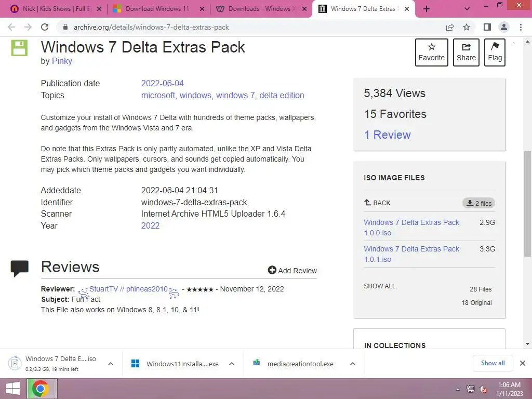Click the Flag button
The height and width of the screenshot is (399, 532).
[x=495, y=52]
